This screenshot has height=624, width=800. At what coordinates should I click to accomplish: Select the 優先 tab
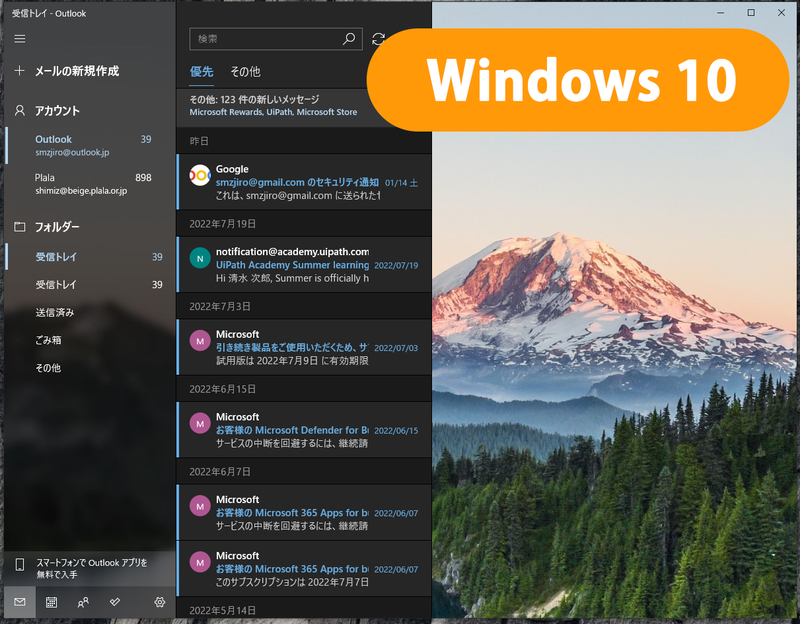pos(202,71)
